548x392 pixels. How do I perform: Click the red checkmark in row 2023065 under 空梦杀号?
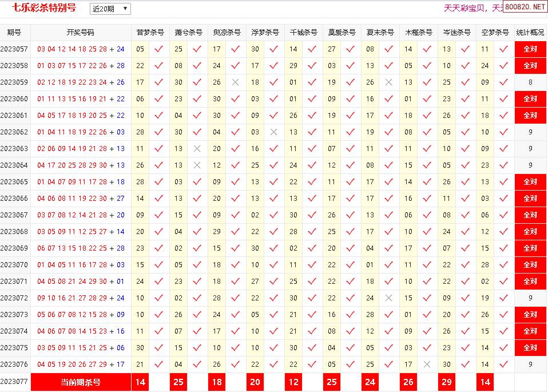503,182
